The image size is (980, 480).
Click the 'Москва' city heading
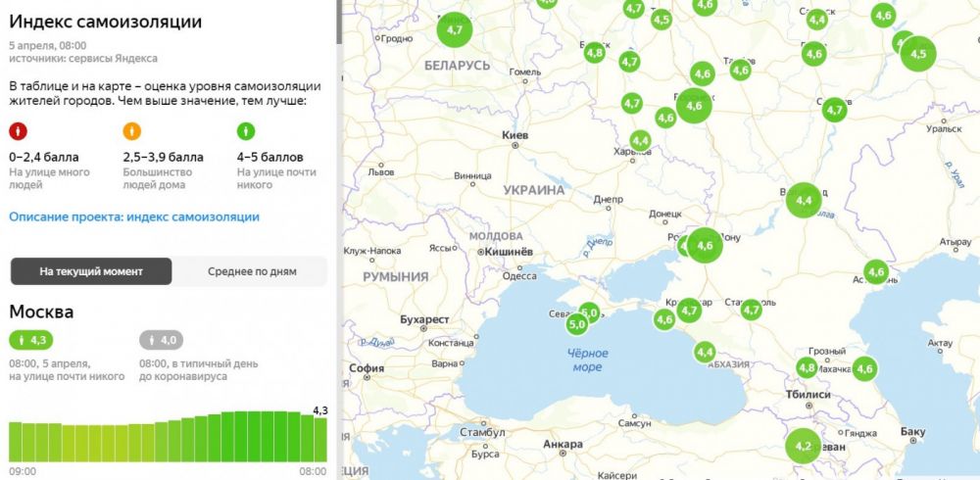click(41, 312)
